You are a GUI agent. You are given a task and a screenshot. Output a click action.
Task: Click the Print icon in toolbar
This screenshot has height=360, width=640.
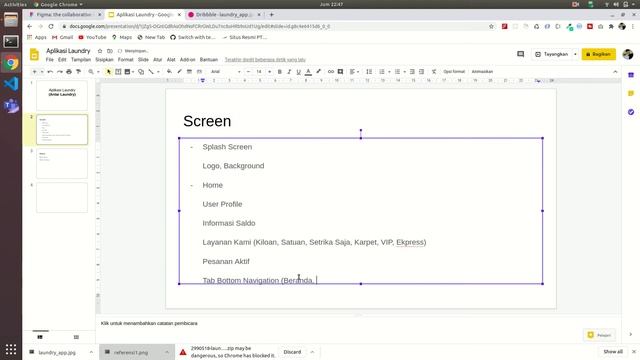click(69, 72)
